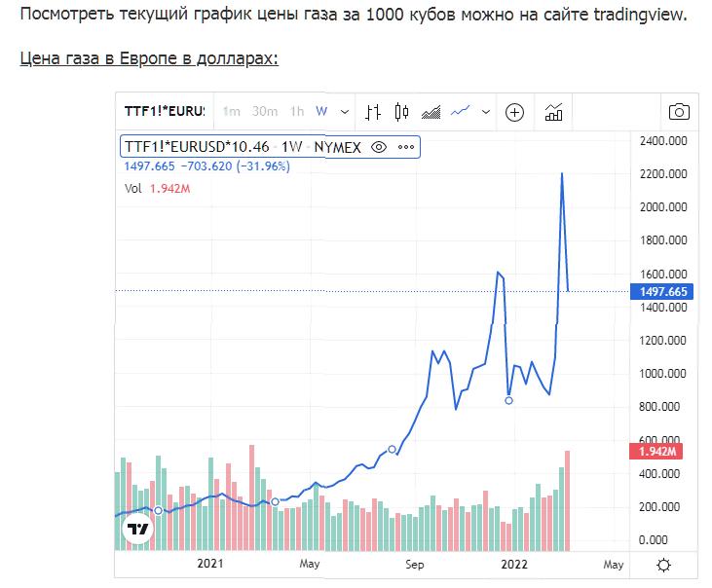Take a chart snapshot with camera icon

pos(679,112)
